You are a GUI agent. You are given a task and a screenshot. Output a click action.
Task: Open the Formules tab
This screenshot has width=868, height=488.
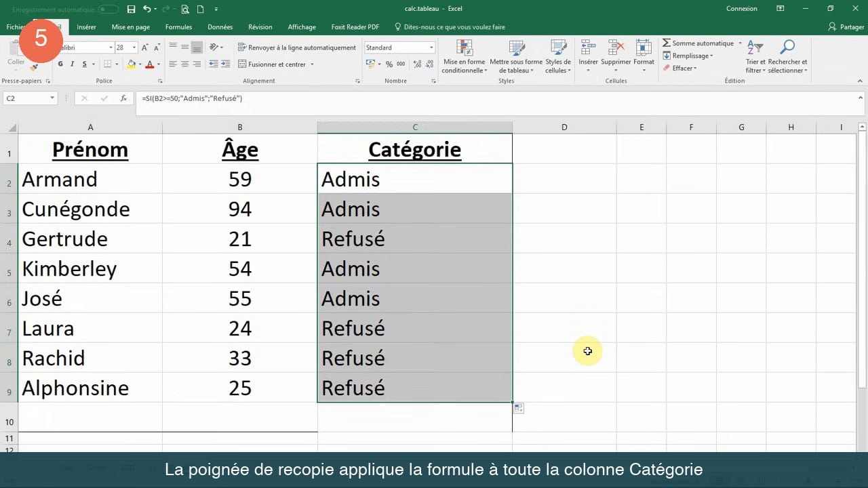178,27
